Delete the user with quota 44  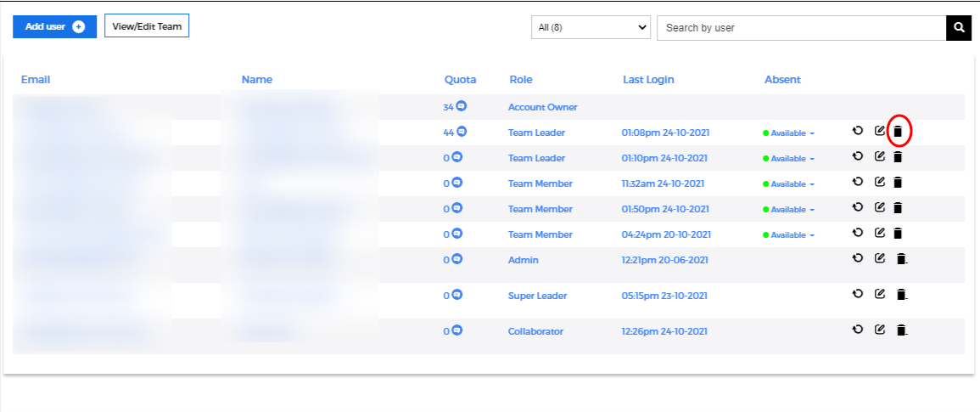tap(898, 132)
